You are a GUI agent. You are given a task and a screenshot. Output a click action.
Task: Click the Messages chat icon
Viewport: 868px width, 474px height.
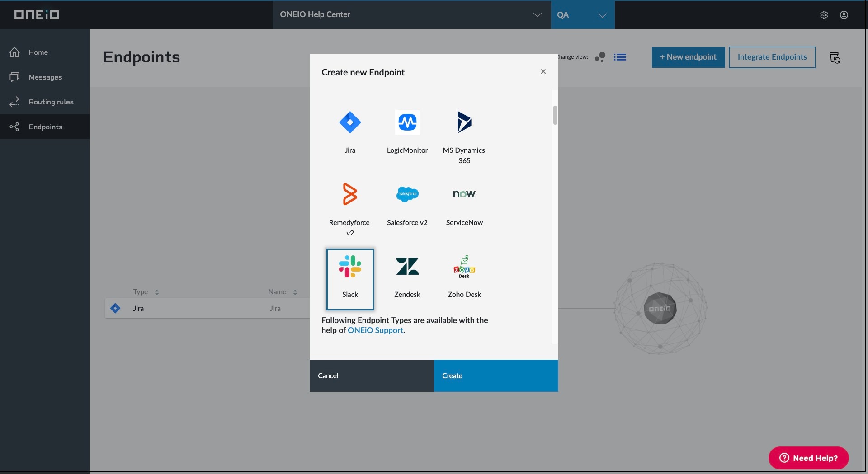tap(14, 77)
